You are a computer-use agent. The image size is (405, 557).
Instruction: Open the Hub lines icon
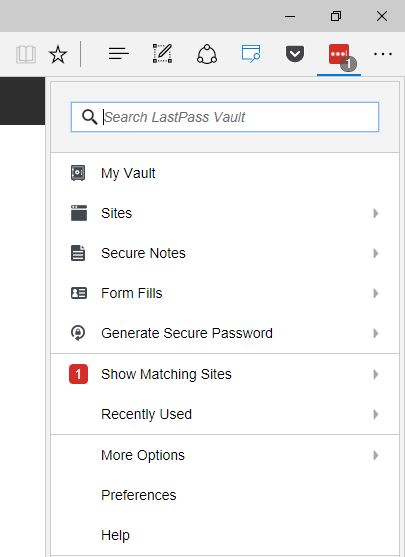(x=118, y=54)
